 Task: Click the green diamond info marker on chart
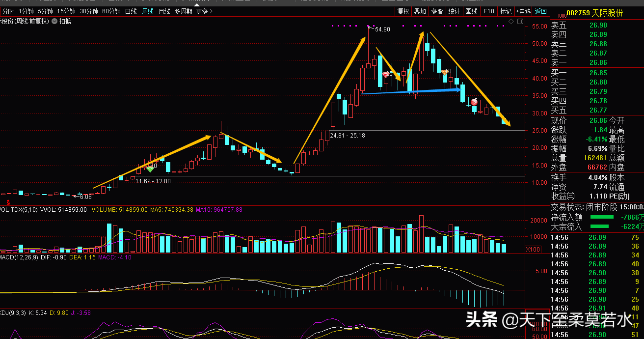150,169
